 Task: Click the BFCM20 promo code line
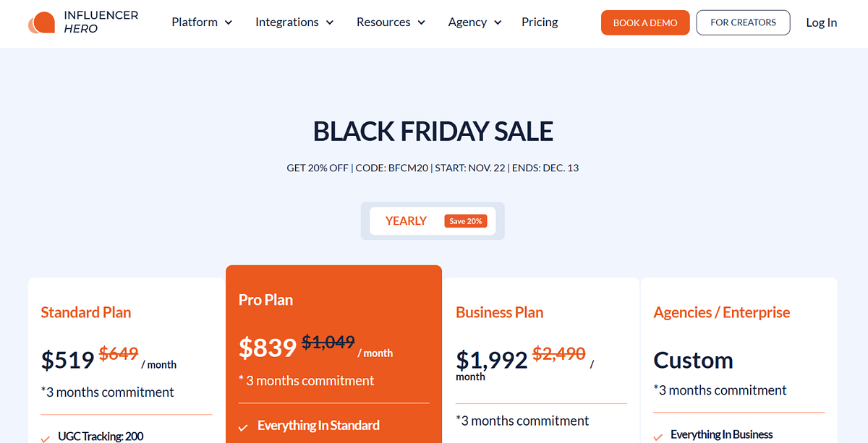pos(433,168)
